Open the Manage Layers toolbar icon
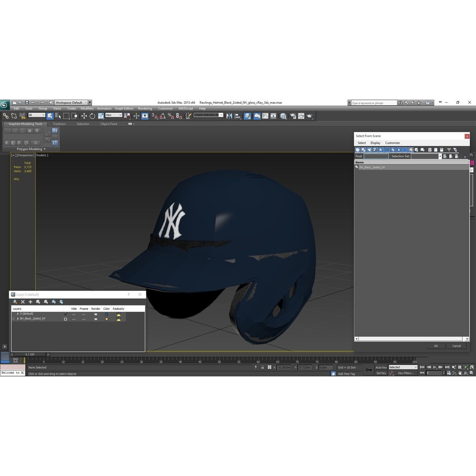This screenshot has height=476, width=476. pyautogui.click(x=247, y=116)
